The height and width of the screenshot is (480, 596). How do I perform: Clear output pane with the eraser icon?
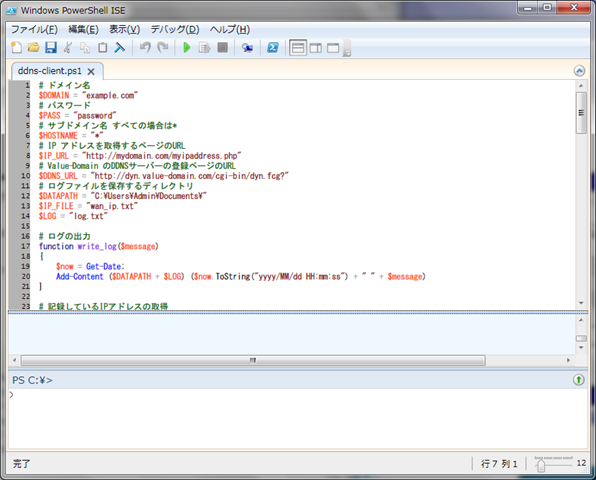pos(120,48)
